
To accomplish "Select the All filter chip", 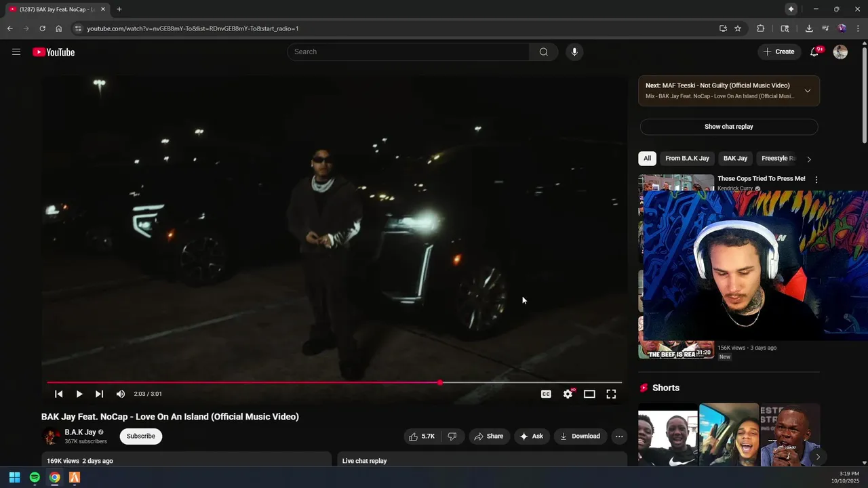I will [x=647, y=159].
